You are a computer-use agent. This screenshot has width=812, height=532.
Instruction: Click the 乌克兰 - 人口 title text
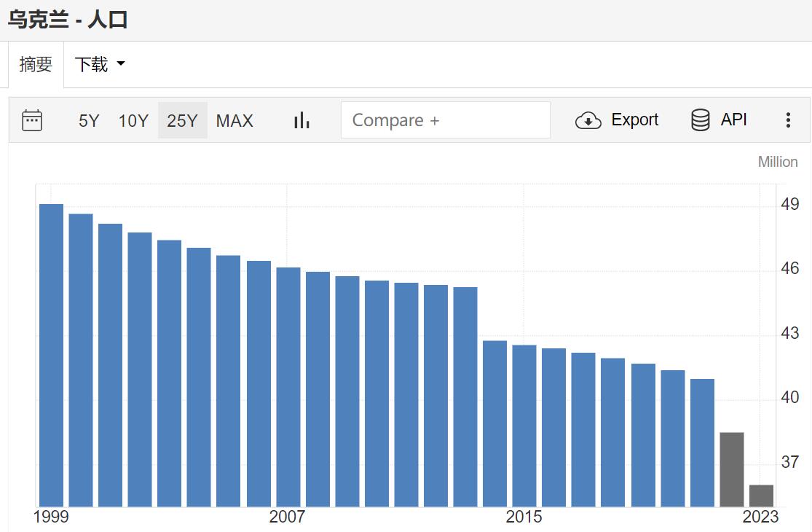coord(68,20)
